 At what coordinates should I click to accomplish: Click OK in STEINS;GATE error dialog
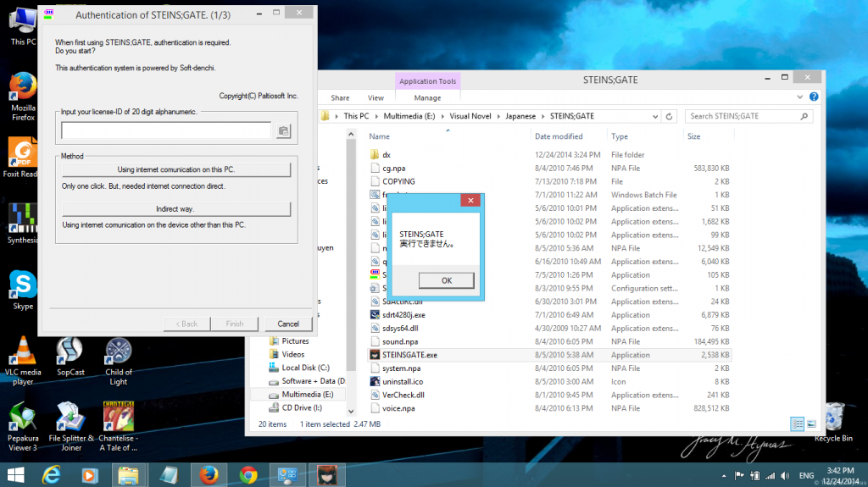(446, 280)
